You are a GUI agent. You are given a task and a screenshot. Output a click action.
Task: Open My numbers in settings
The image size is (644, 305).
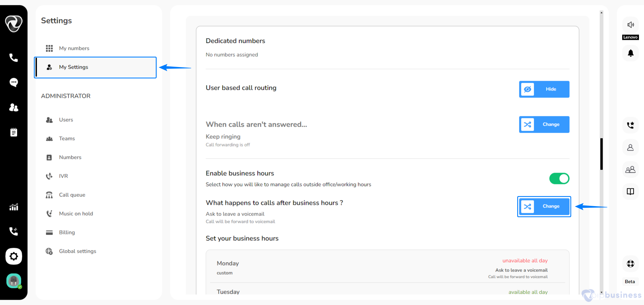pos(74,48)
